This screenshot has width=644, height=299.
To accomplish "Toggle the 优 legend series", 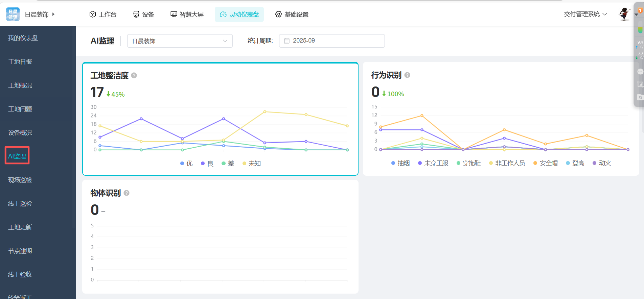I will click(x=187, y=164).
